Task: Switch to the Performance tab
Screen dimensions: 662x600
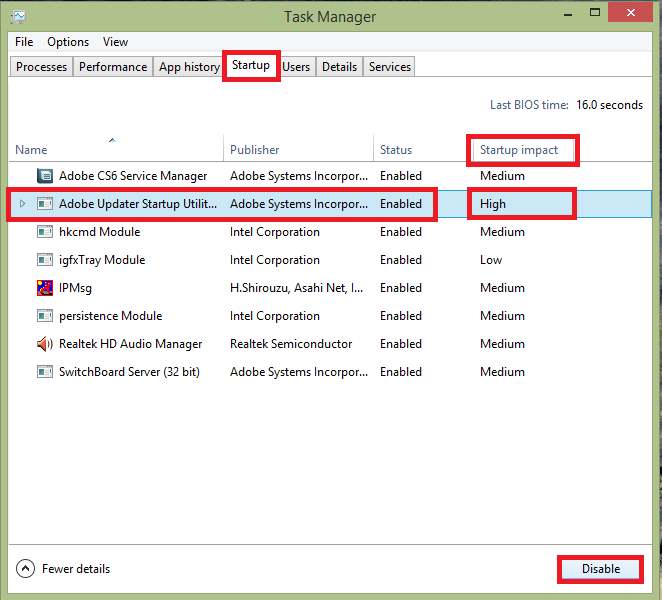Action: 113,67
